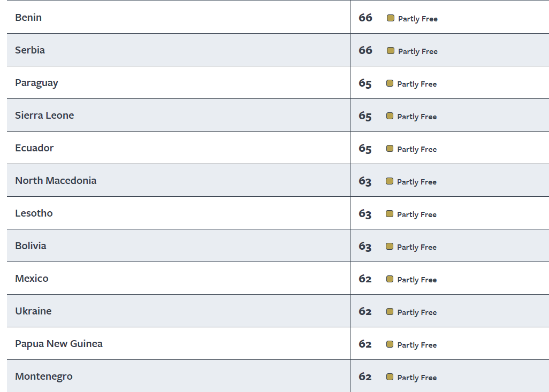The height and width of the screenshot is (392, 549).
Task: Click Ecuador's Partly Free label
Action: click(x=417, y=149)
